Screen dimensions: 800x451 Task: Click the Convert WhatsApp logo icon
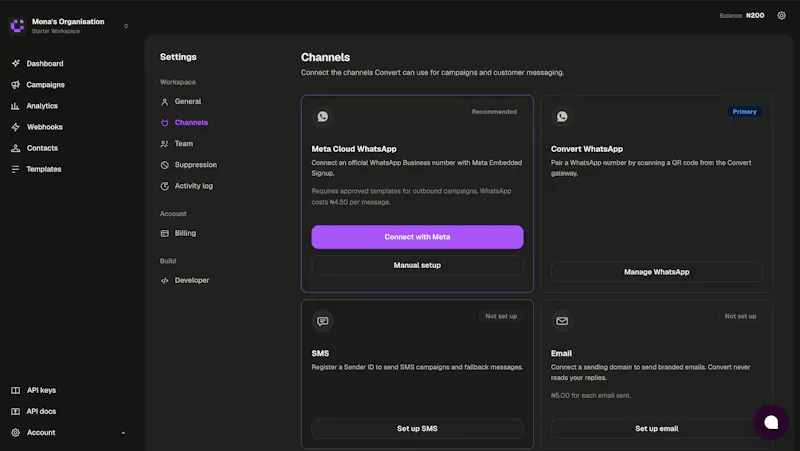562,116
